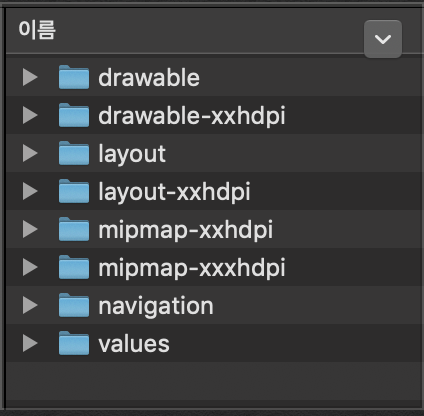Open the sort order chevron dropdown
This screenshot has width=424, height=416.
point(383,39)
